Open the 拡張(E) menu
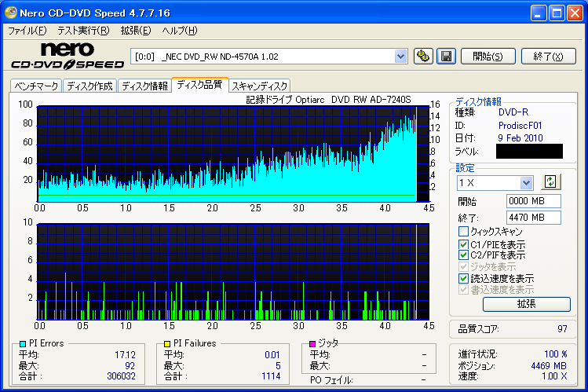Image resolution: width=588 pixels, height=392 pixels. [x=136, y=31]
